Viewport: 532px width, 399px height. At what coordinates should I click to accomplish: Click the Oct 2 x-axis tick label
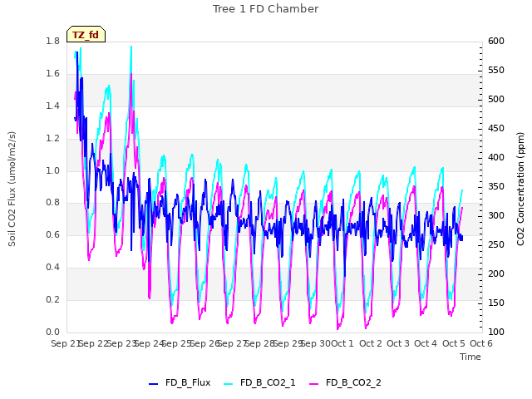tap(371, 343)
